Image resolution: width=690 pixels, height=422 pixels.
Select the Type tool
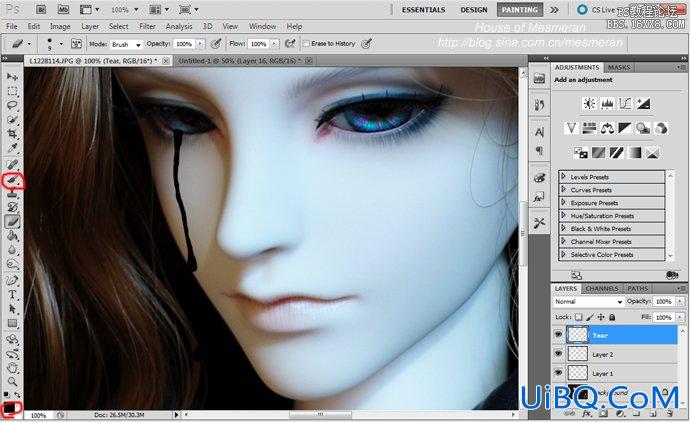[x=12, y=295]
